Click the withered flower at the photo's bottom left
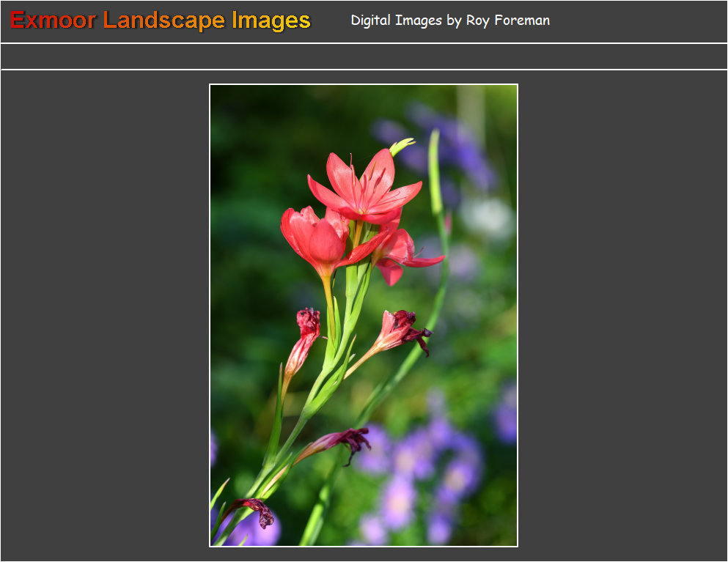 [254, 509]
